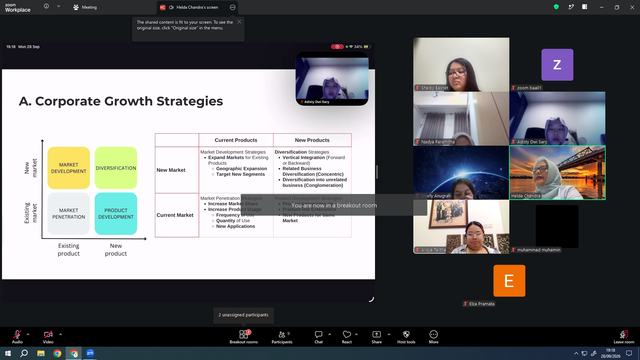Open the taskbar clock and date
This screenshot has height=360, width=640.
pos(611,353)
